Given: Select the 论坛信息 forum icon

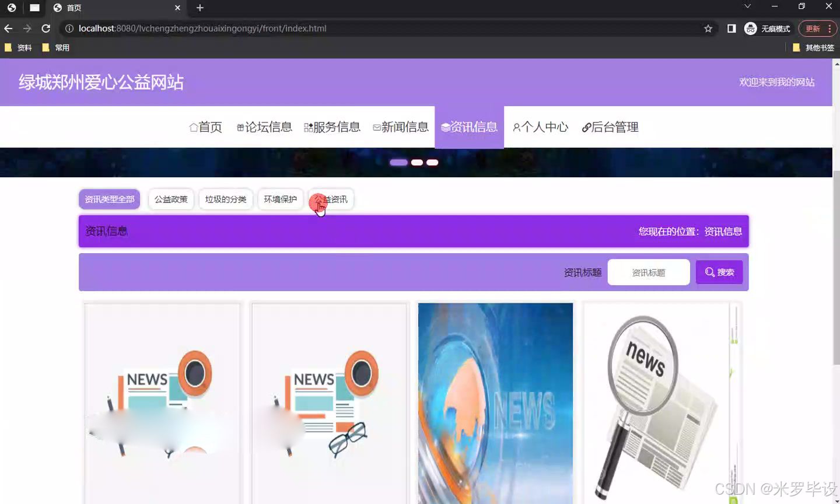Looking at the screenshot, I should pos(240,127).
